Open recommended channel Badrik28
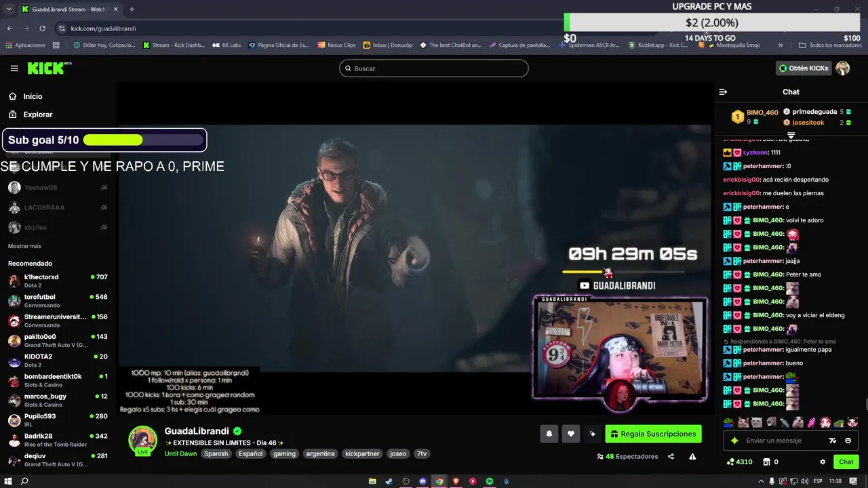 tap(58, 440)
